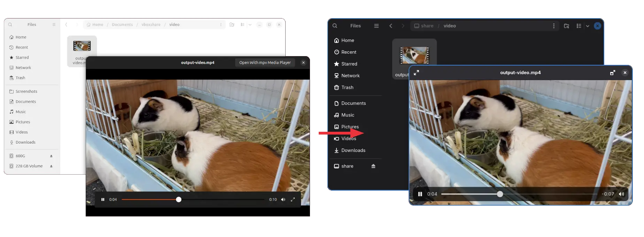Viewport: 644px width, 237px height.
Task: Click the seek slider in the right preview
Action: tap(519, 194)
